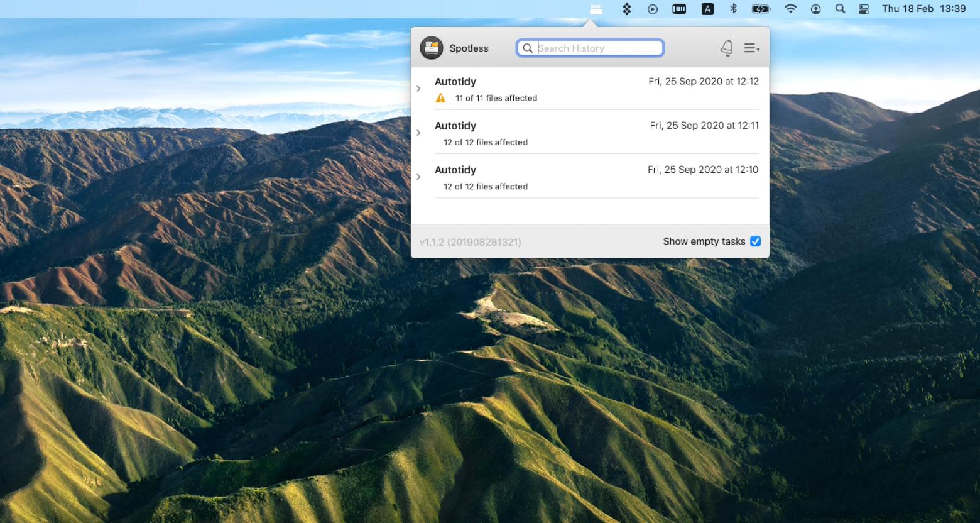Screen dimensions: 980x523
Task: Expand the Autotidy task from 12:11
Action: coord(418,133)
